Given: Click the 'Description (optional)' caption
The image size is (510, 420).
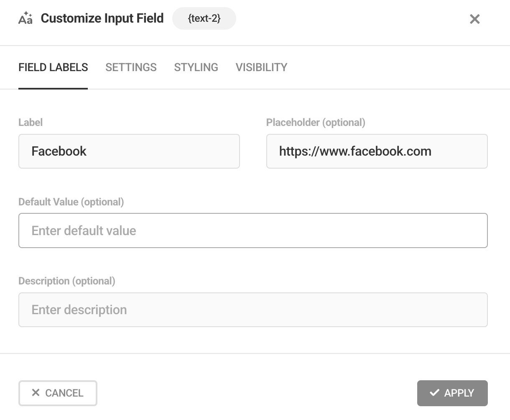Looking at the screenshot, I should click(x=67, y=281).
